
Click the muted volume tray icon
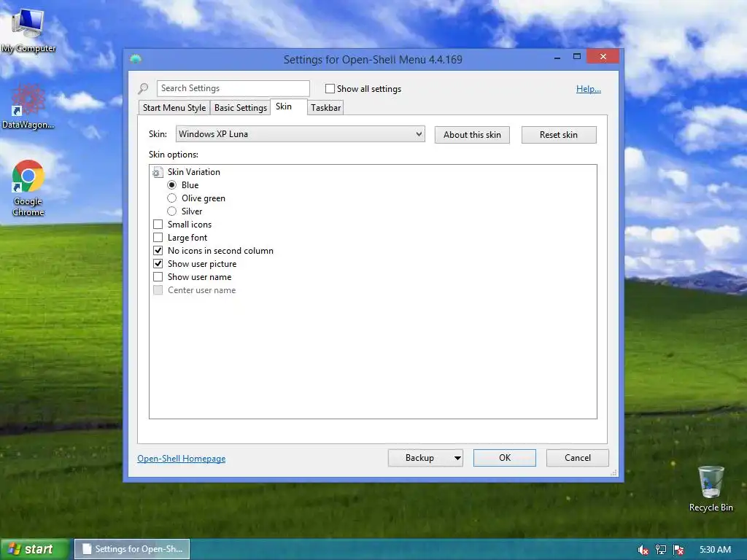coord(643,550)
